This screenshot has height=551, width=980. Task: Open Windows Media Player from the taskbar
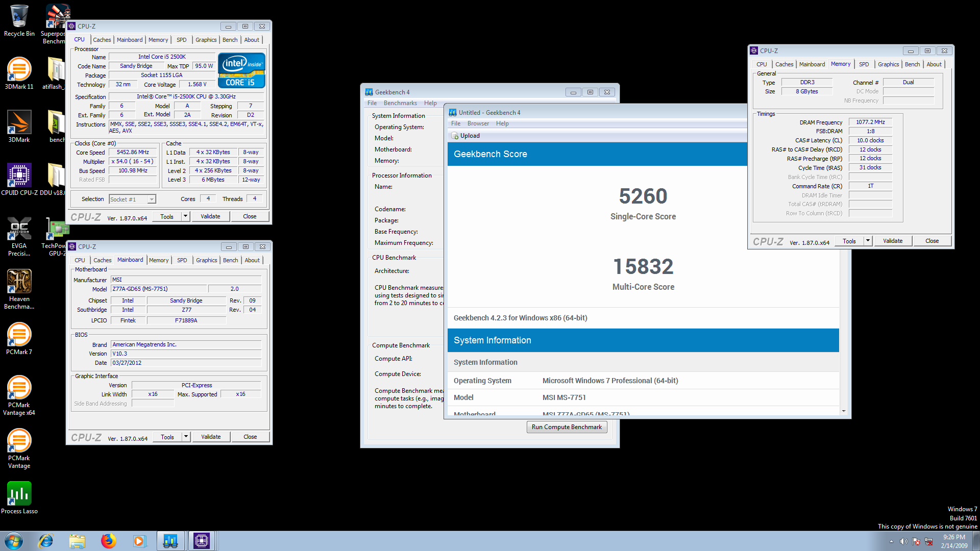[139, 541]
